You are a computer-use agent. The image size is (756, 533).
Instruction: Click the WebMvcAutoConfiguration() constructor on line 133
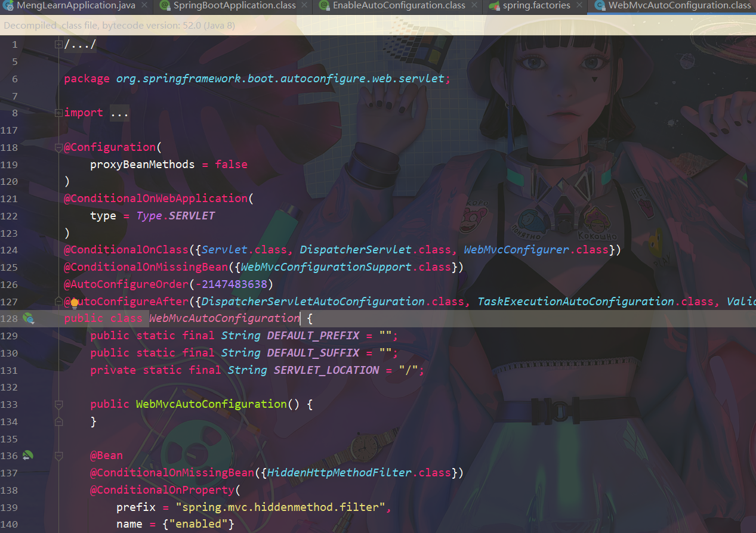[x=218, y=404]
